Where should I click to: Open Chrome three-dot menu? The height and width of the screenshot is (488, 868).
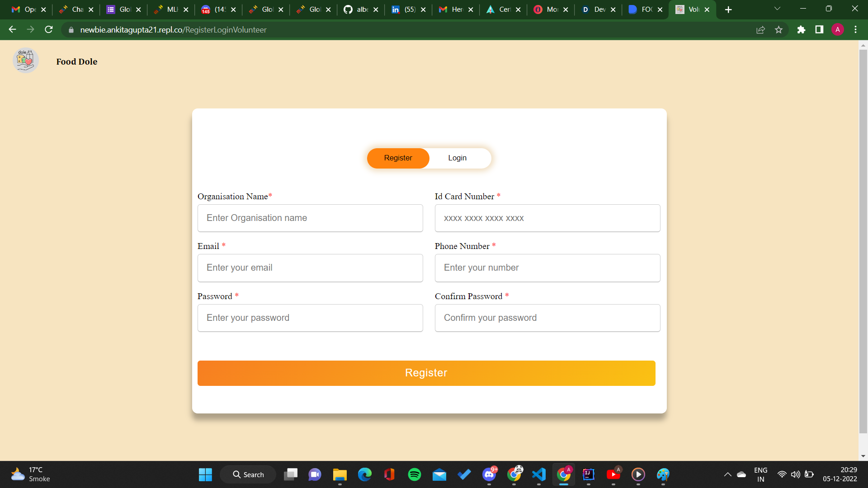855,30
